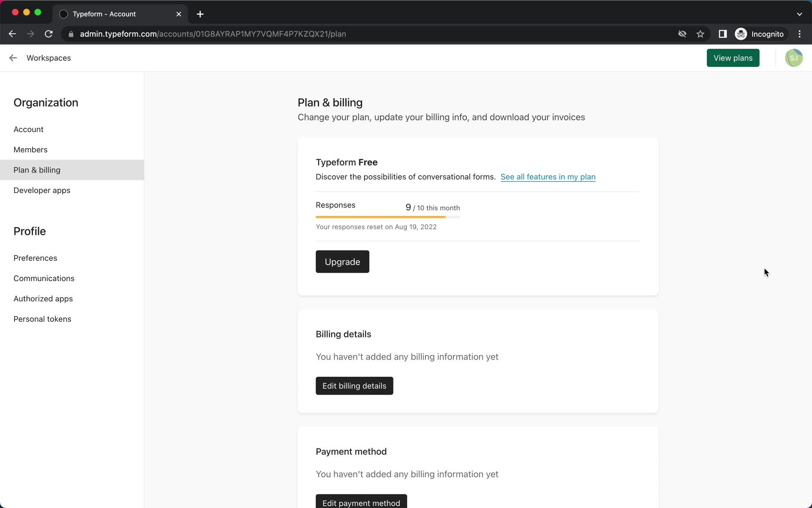Click the back navigation arrow icon

point(13,34)
